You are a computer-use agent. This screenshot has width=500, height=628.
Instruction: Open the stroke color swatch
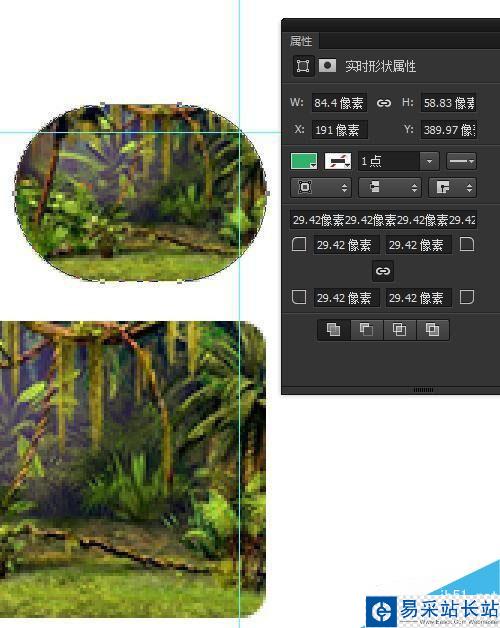click(x=338, y=161)
